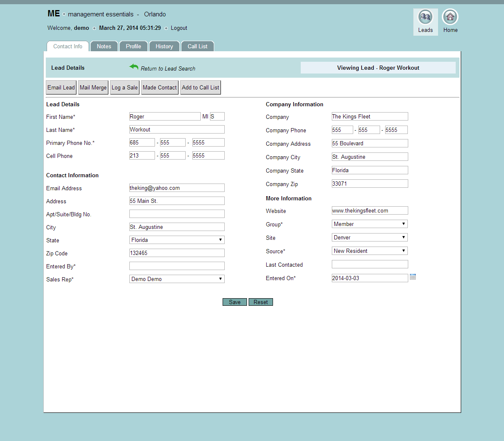Open calendar picker beside Entered On
Screen dimensions: 504x441
click(413, 277)
